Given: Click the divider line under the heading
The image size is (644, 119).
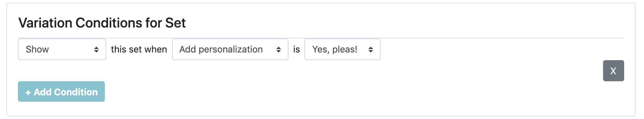Looking at the screenshot, I should click(x=321, y=38).
